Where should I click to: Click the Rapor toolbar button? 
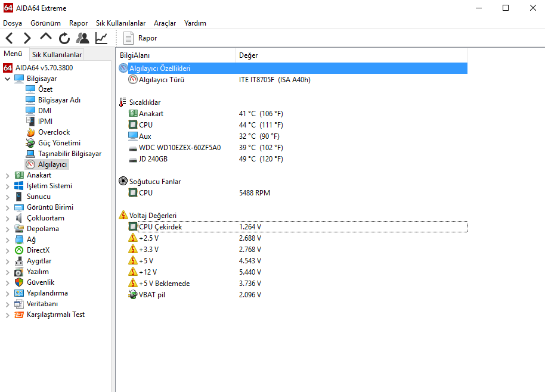140,38
